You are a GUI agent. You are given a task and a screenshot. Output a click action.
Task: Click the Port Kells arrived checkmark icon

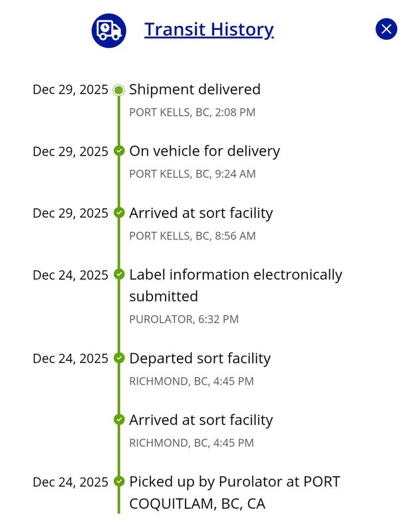tap(119, 213)
